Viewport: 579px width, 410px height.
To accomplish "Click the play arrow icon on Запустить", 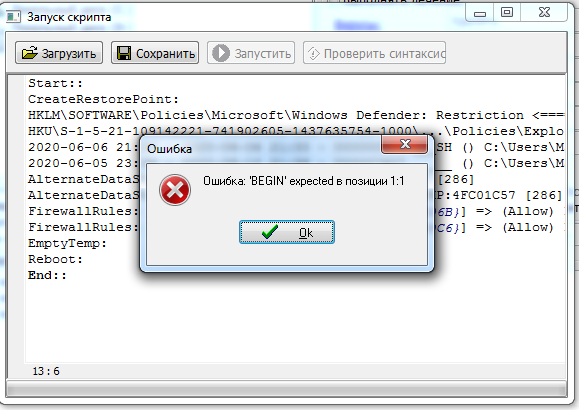I will (221, 53).
